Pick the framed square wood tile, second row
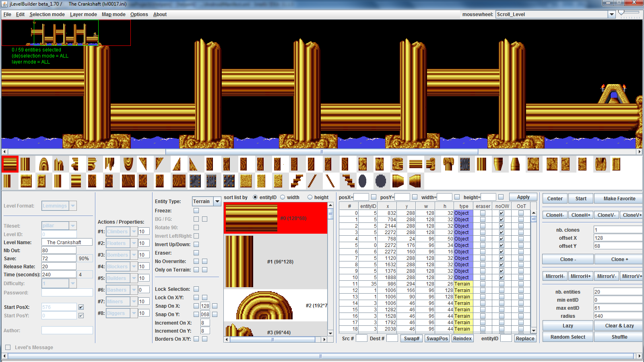Viewport: 644px width, 362px height. pos(26,181)
